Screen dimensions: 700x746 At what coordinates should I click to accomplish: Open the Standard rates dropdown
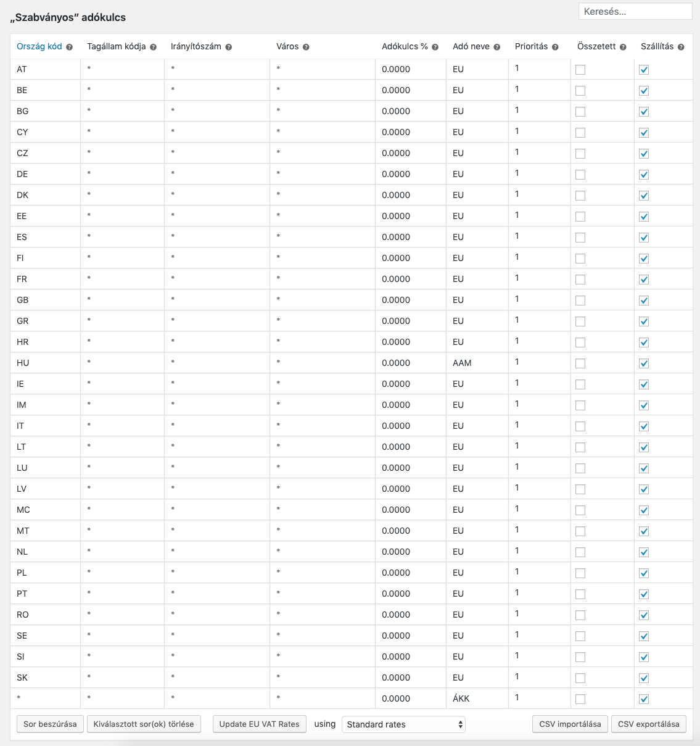[x=403, y=724]
